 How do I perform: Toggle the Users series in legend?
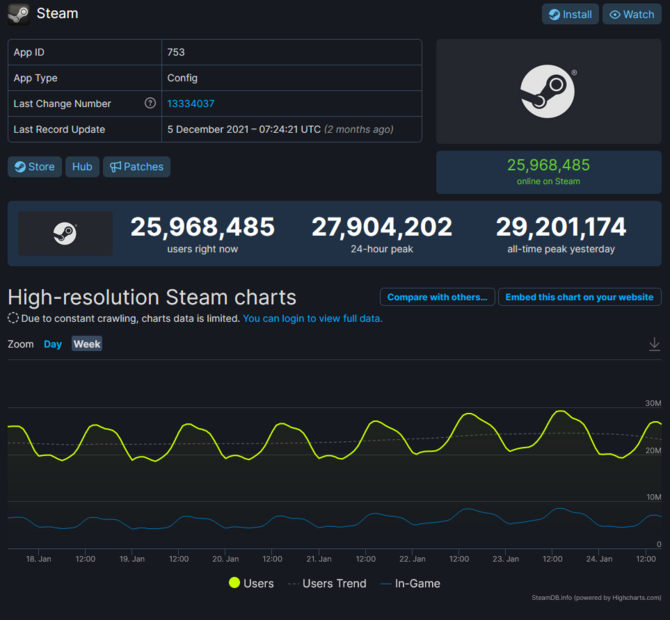(x=251, y=583)
